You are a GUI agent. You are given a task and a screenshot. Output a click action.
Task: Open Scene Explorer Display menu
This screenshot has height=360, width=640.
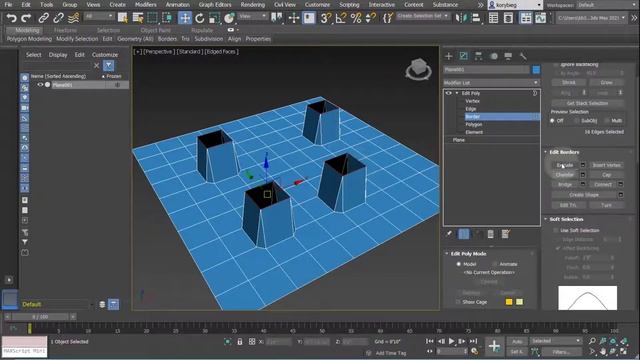[x=58, y=55]
